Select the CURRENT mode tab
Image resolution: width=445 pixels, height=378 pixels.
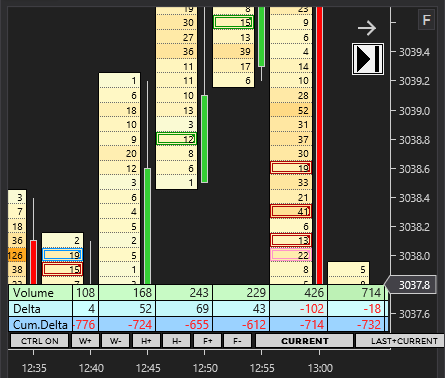coord(305,341)
